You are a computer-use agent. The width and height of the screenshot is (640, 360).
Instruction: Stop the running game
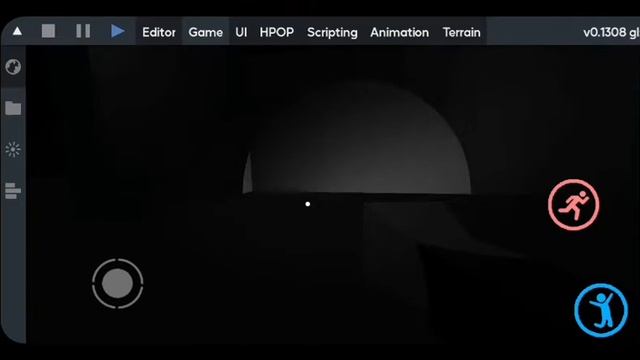pyautogui.click(x=48, y=31)
